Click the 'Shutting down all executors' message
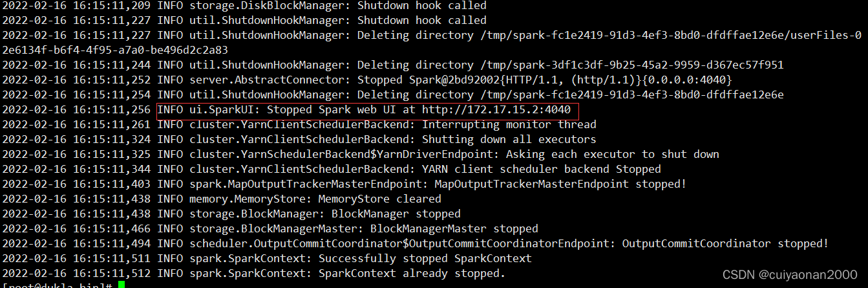 (509, 139)
